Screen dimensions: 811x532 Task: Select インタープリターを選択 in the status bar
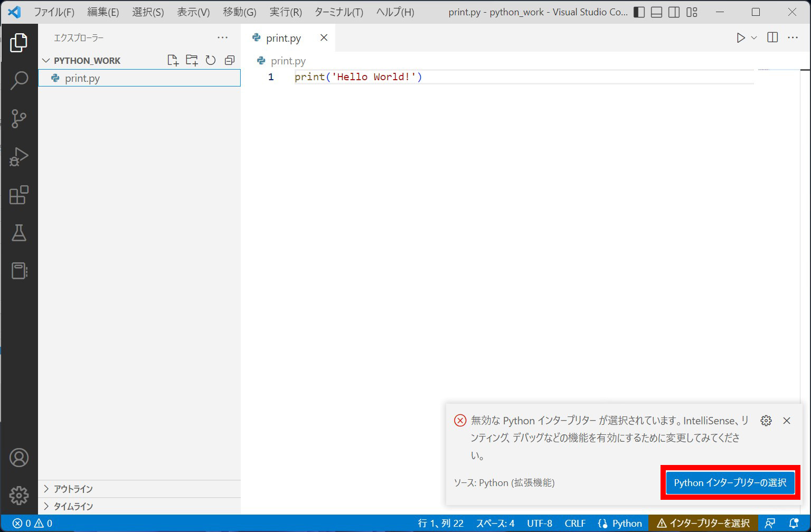click(704, 523)
